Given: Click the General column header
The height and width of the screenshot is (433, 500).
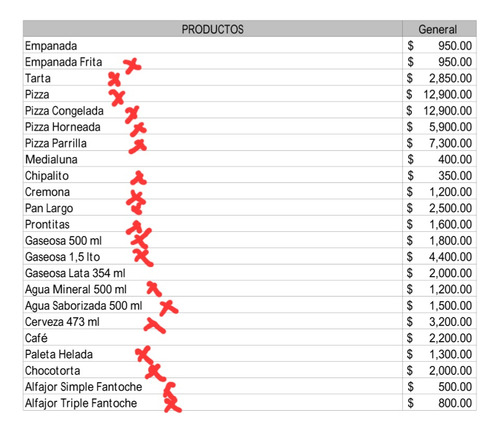Looking at the screenshot, I should coord(439,29).
